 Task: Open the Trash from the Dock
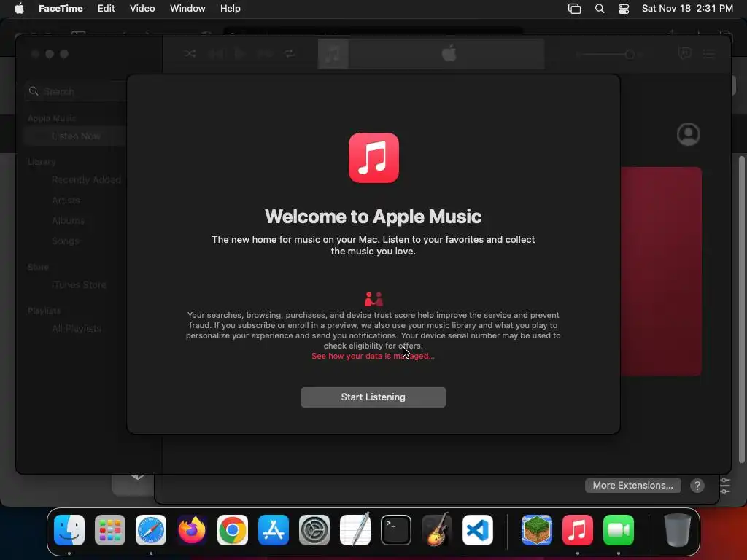[x=678, y=530]
